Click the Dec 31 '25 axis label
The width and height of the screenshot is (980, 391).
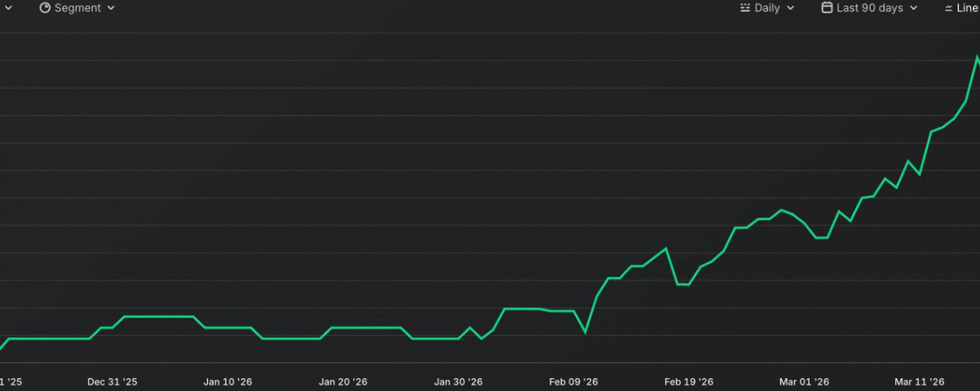[x=113, y=381]
